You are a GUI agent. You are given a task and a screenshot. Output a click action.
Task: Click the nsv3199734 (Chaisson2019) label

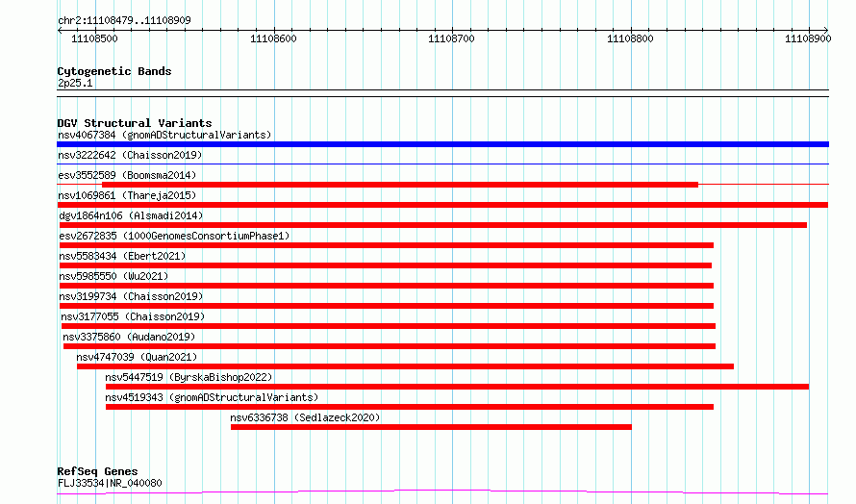coord(131,296)
